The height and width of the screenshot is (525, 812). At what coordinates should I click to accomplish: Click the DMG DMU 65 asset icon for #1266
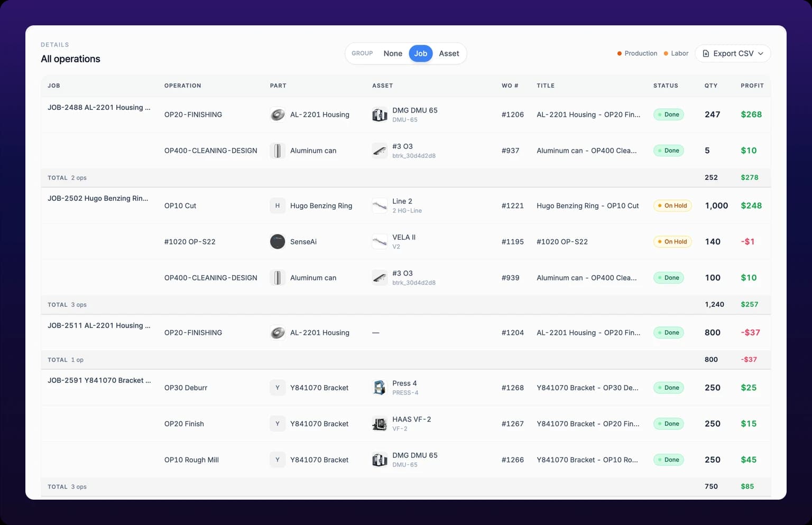pyautogui.click(x=380, y=459)
